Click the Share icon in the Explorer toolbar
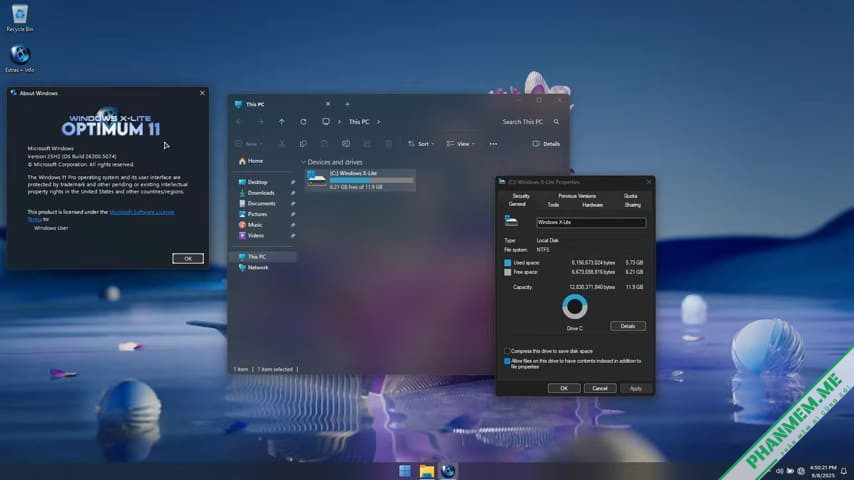 367,144
